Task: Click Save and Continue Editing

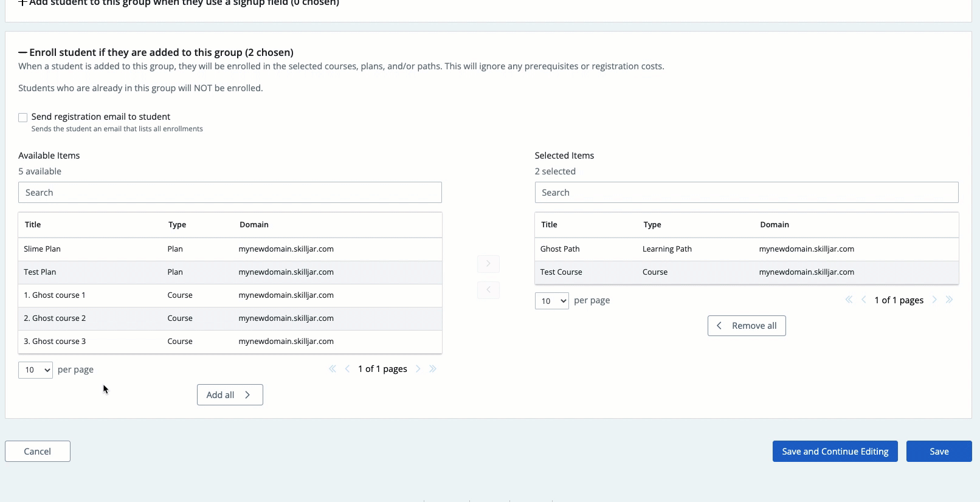Action: pyautogui.click(x=835, y=452)
